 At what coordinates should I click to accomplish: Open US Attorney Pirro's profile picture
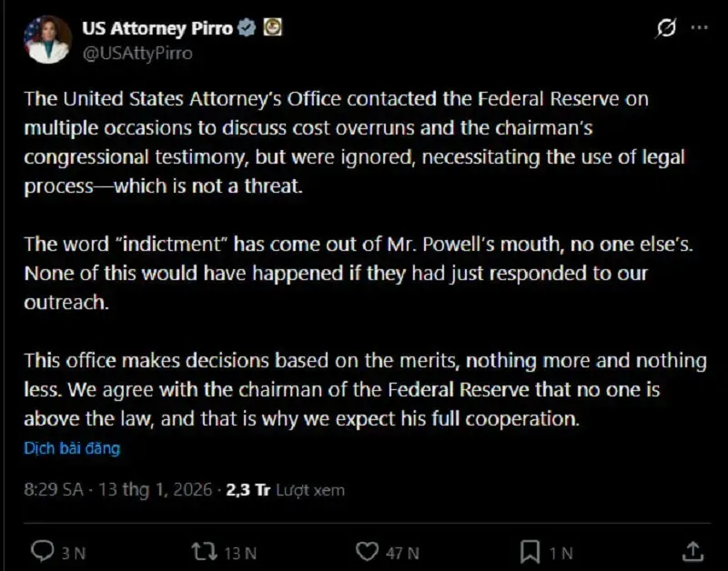click(x=46, y=39)
